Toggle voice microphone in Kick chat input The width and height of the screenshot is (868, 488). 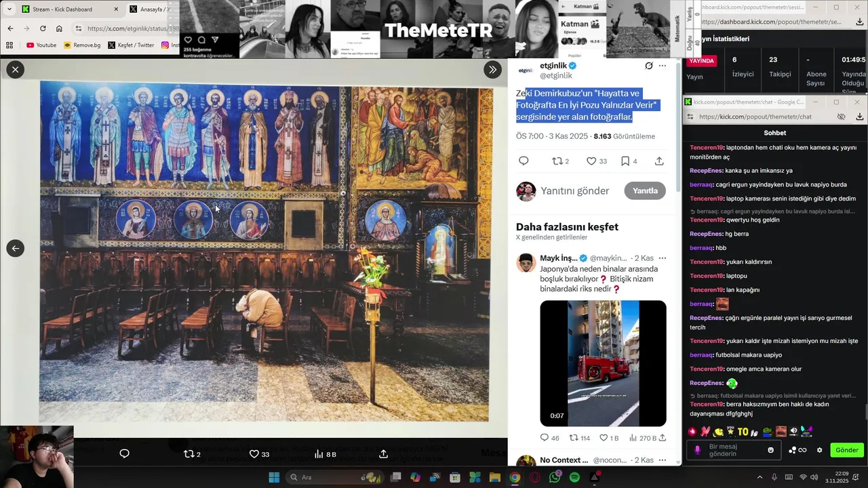click(697, 450)
